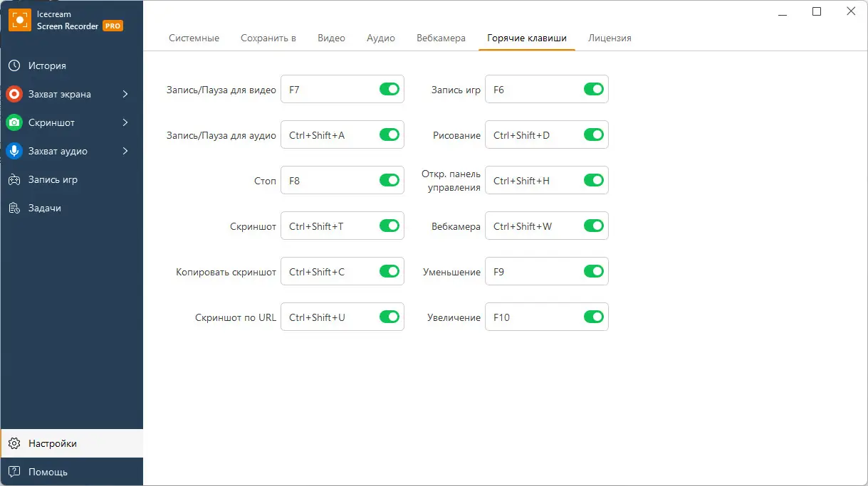The height and width of the screenshot is (486, 868).
Task: Expand the Захват аудио submenu chevron
Action: 125,151
